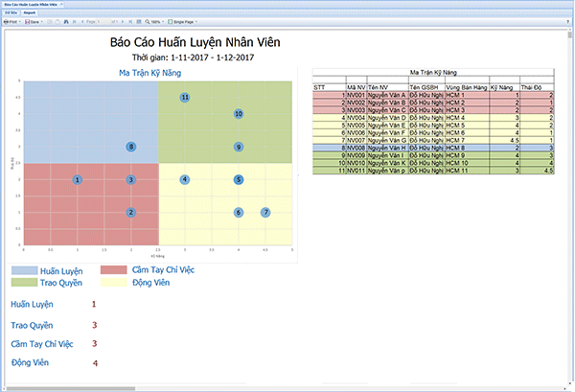This screenshot has width=575, height=392.
Task: Click the Save button in toolbar
Action: pyautogui.click(x=33, y=22)
